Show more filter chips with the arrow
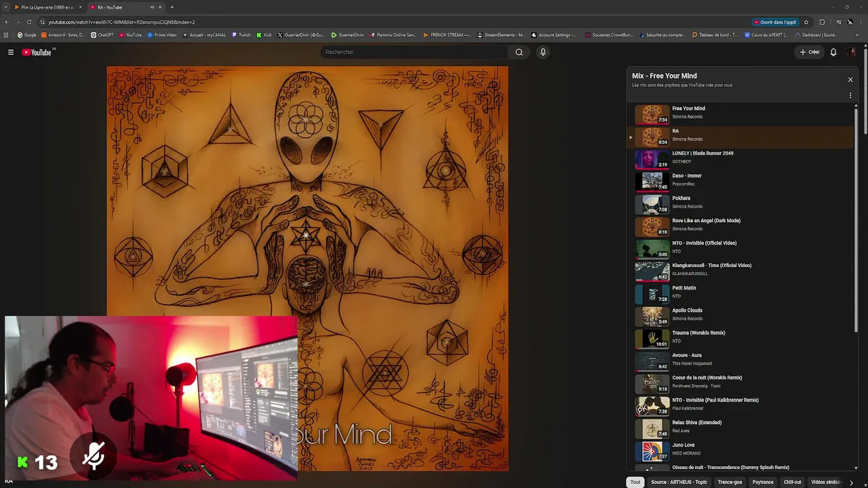This screenshot has width=868, height=488. 851,483
